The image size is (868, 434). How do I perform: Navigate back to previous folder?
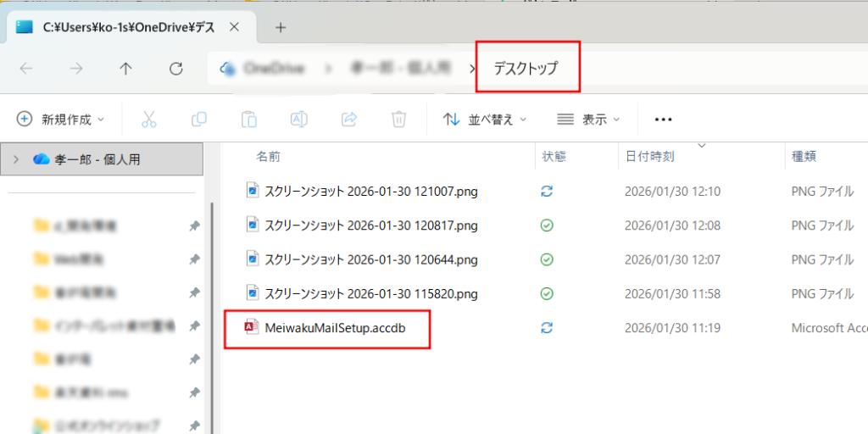[x=26, y=69]
